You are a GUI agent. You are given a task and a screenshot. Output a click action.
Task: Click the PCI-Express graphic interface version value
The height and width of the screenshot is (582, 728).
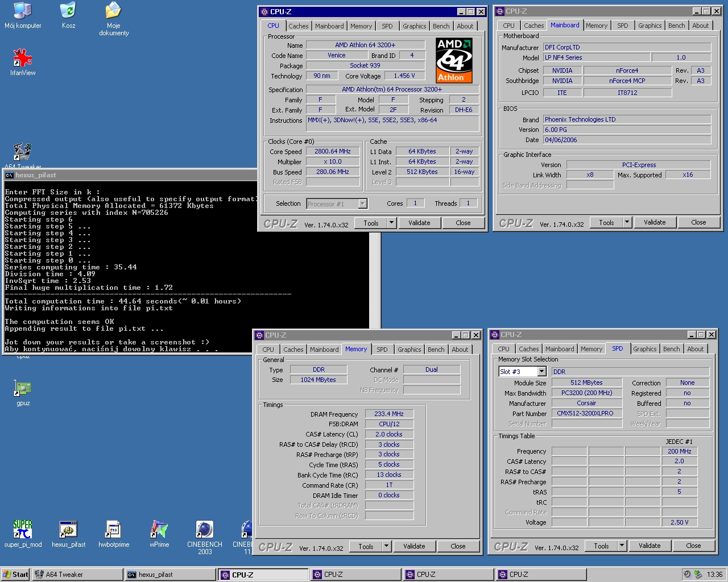point(639,165)
